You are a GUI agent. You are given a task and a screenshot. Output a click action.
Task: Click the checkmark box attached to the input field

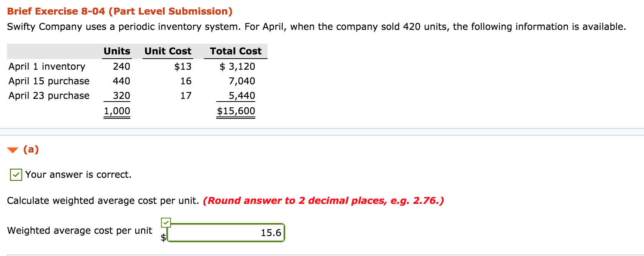[x=166, y=222]
